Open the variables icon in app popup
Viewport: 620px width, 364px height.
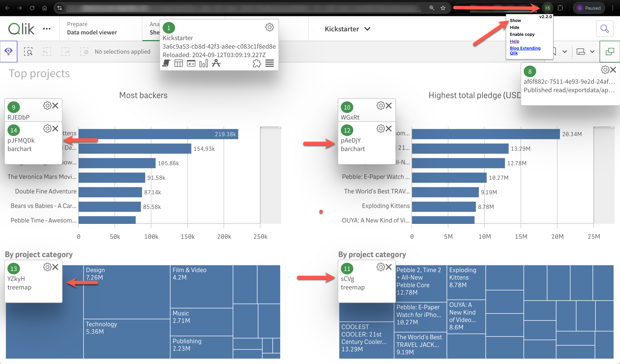191,63
